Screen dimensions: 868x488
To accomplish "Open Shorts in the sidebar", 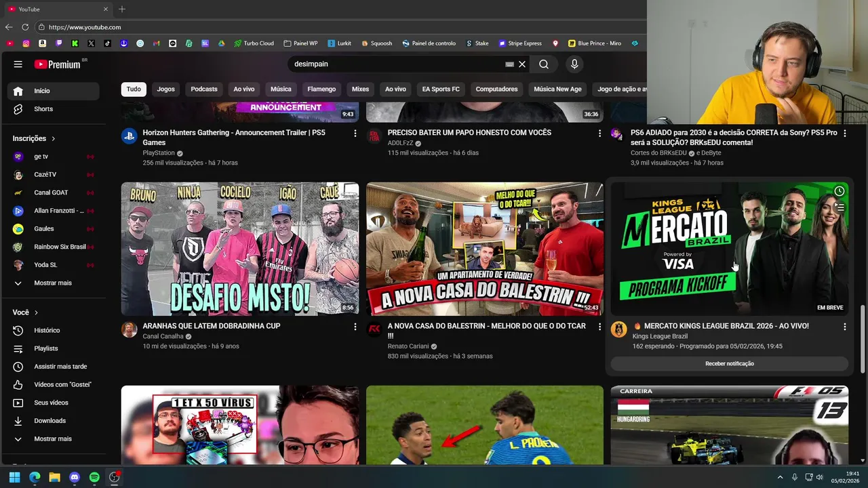I will tap(53, 109).
